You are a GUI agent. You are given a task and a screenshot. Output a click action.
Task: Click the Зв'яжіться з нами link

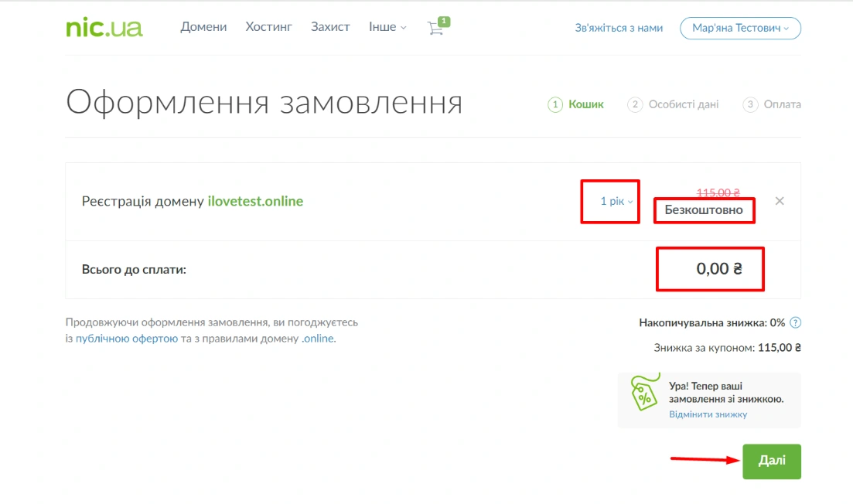(x=619, y=28)
